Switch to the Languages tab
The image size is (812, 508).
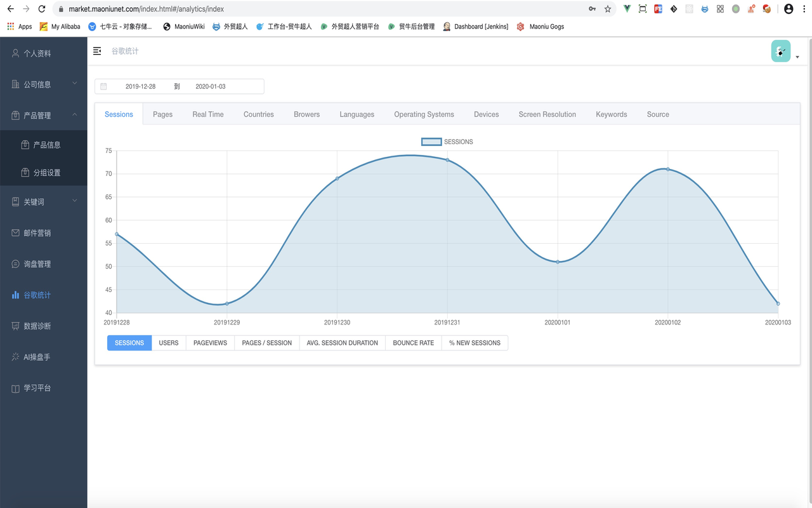click(x=357, y=114)
